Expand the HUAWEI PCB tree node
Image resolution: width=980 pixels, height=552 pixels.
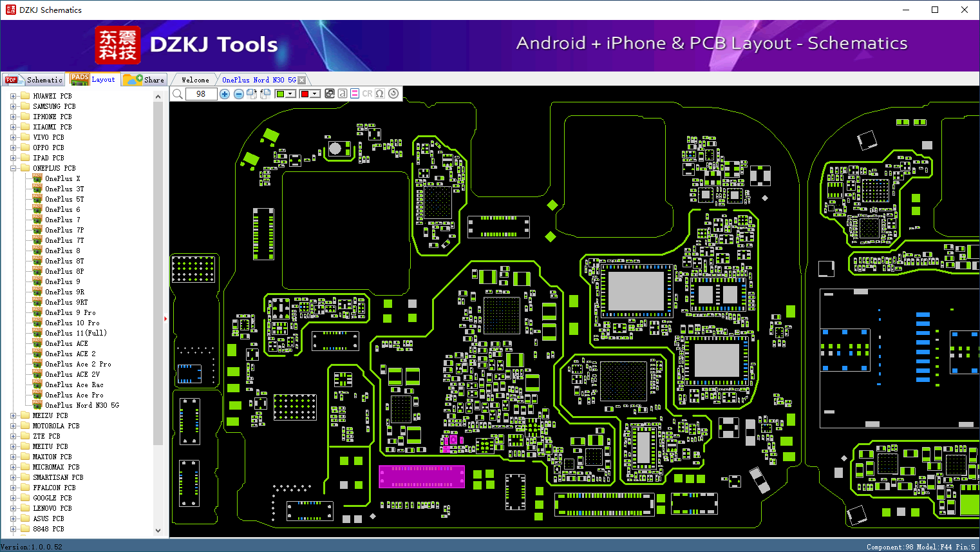tap(13, 96)
